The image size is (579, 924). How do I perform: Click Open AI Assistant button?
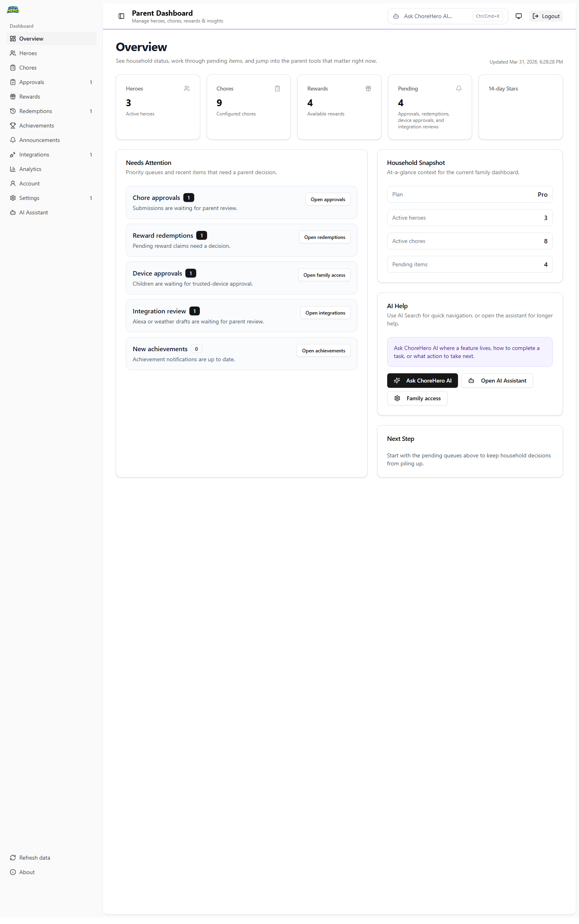click(x=497, y=381)
